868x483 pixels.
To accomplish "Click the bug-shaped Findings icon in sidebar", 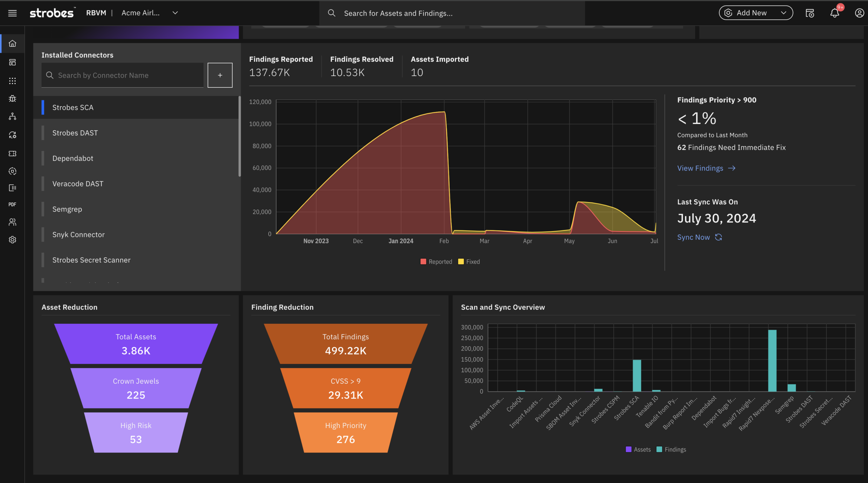I will point(12,98).
